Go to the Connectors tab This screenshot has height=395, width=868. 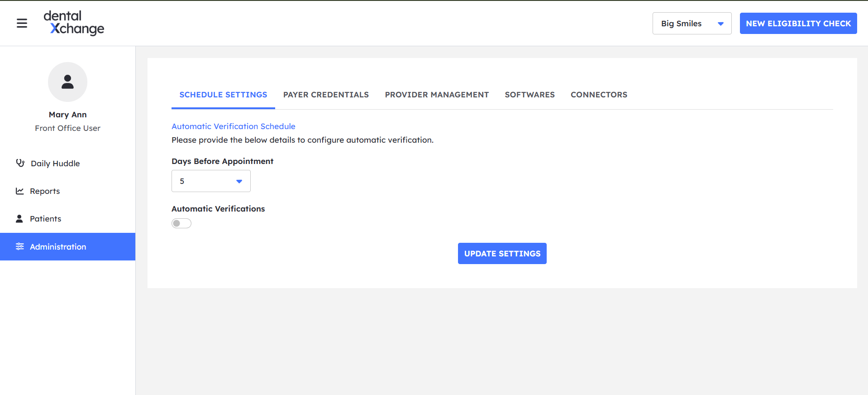(x=599, y=95)
